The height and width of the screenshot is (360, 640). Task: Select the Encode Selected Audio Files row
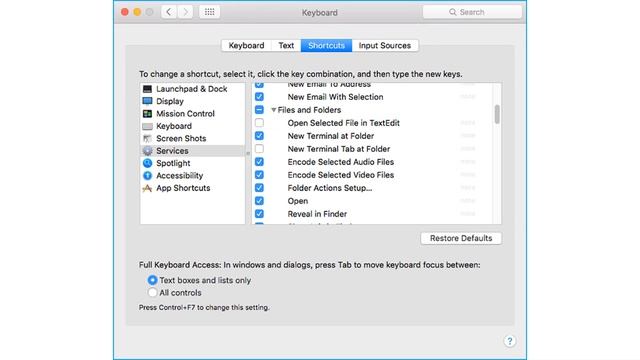[x=372, y=162]
